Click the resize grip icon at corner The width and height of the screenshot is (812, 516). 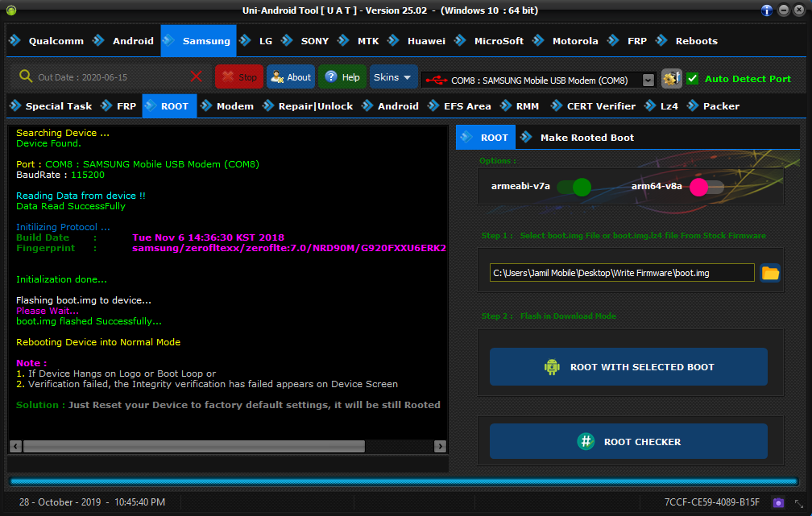point(799,504)
